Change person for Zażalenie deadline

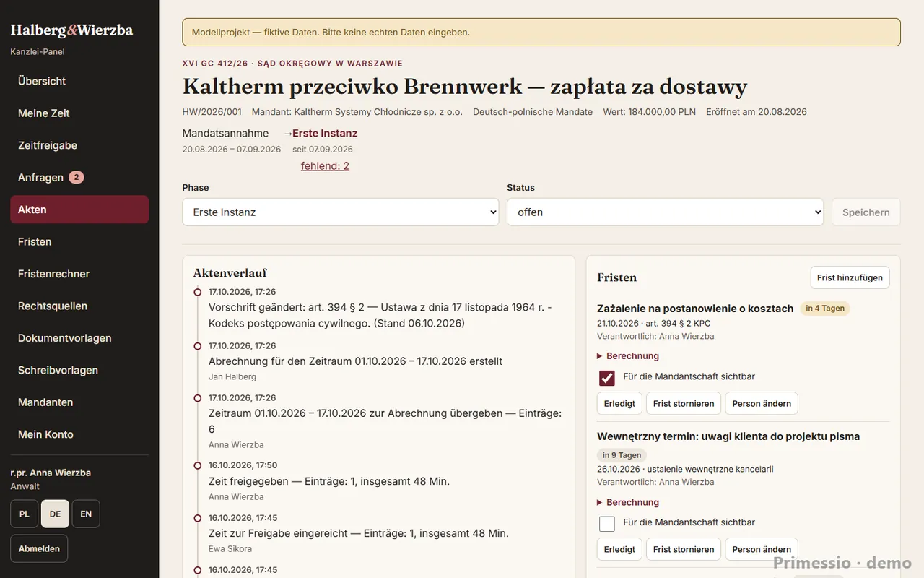[x=762, y=404]
